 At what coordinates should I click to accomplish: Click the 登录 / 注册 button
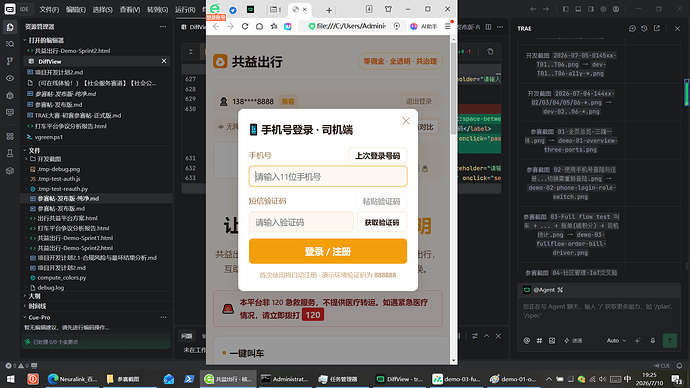[328, 251]
